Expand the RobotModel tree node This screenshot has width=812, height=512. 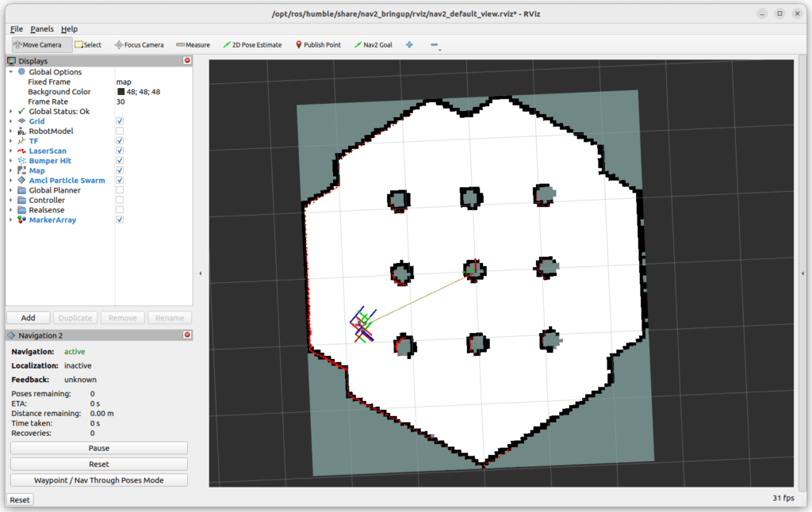(11, 131)
